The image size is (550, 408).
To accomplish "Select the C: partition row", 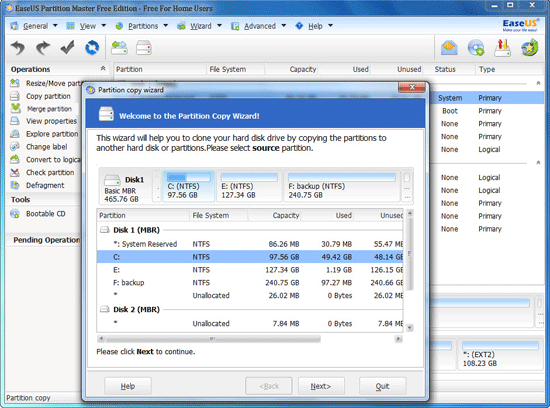I will tap(250, 257).
